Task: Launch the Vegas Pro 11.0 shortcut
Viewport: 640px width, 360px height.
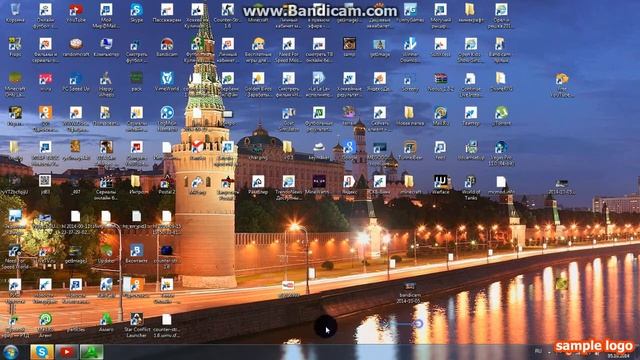Action: point(501,153)
